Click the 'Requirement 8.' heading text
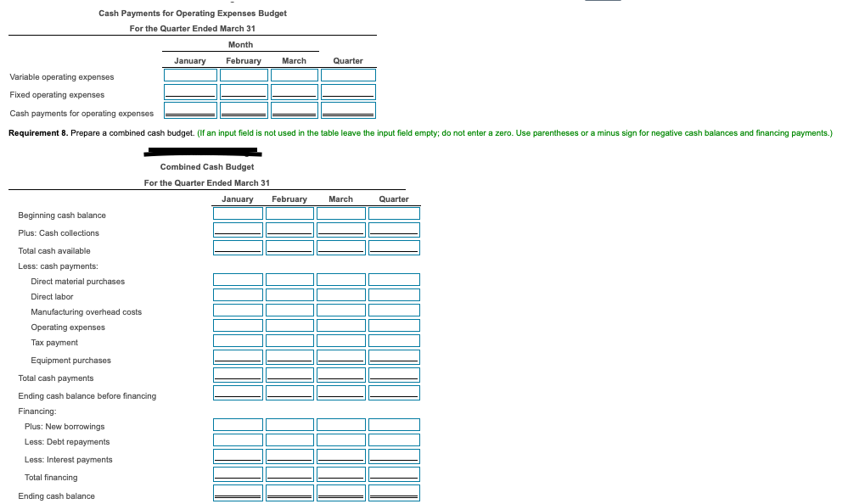This screenshot has width=848, height=504. (x=38, y=133)
